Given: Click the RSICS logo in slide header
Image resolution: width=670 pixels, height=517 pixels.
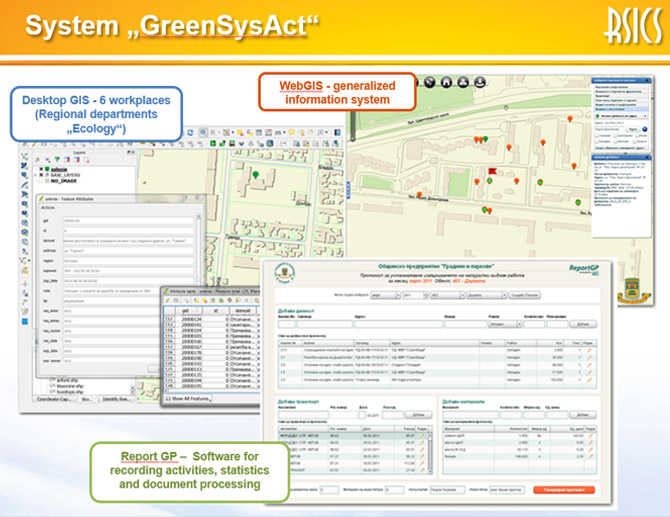Looking at the screenshot, I should [634, 26].
